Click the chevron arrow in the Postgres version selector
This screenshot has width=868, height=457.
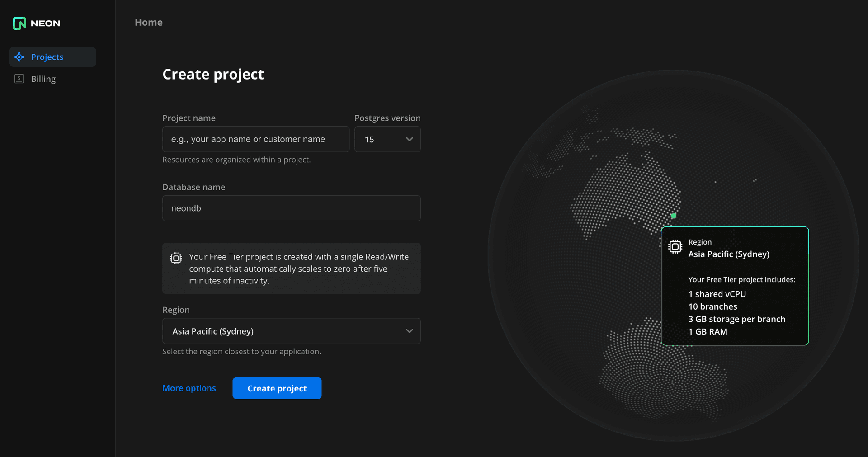point(409,139)
